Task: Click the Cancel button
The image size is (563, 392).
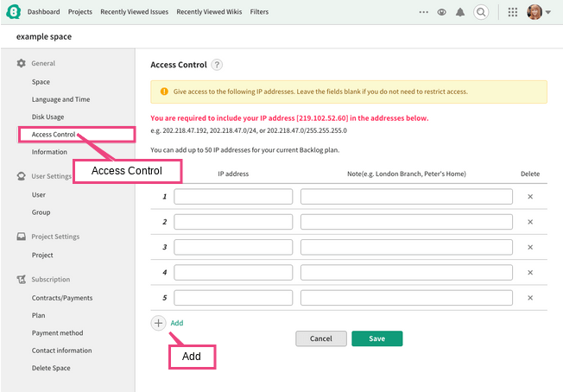Action: point(321,338)
